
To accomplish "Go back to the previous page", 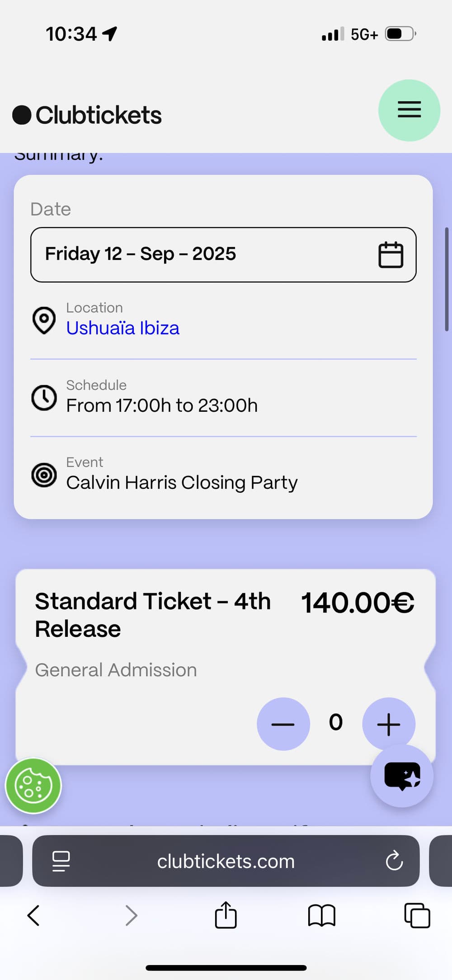I will (34, 915).
